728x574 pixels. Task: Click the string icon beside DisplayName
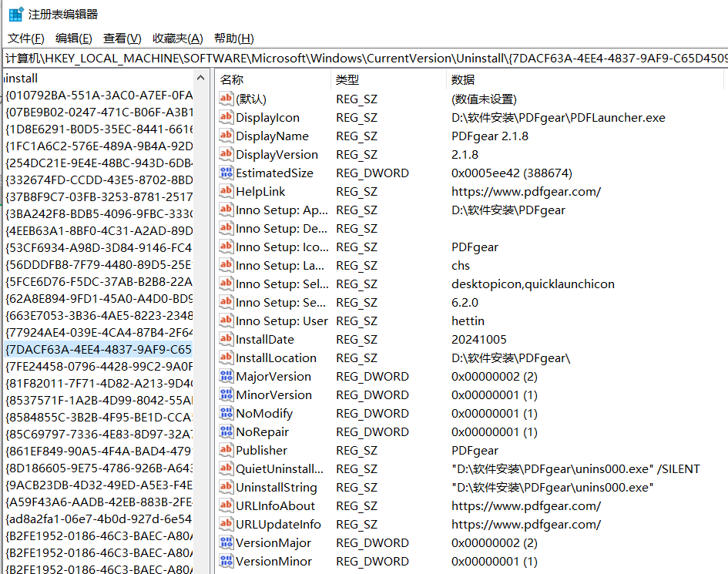[226, 136]
